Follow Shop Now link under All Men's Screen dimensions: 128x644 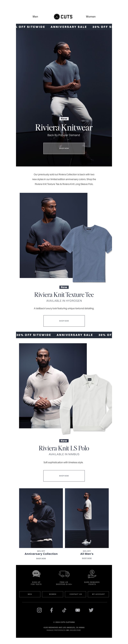87,558
